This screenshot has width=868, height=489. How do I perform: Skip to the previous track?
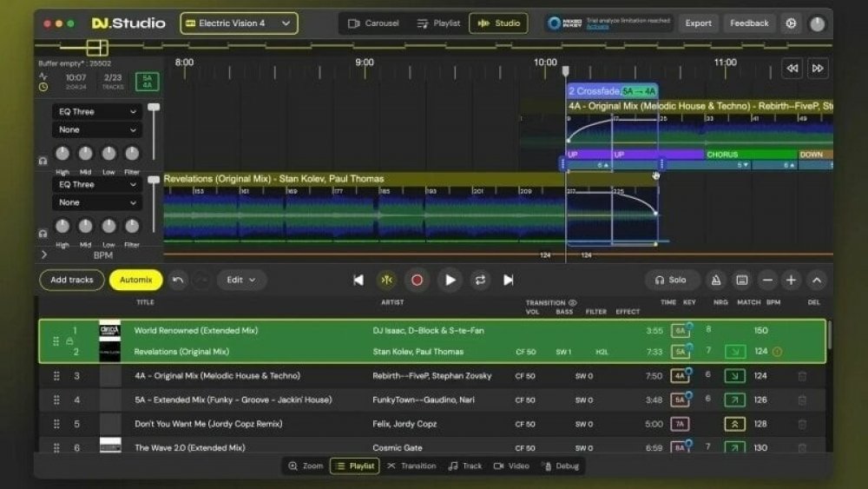tap(358, 280)
